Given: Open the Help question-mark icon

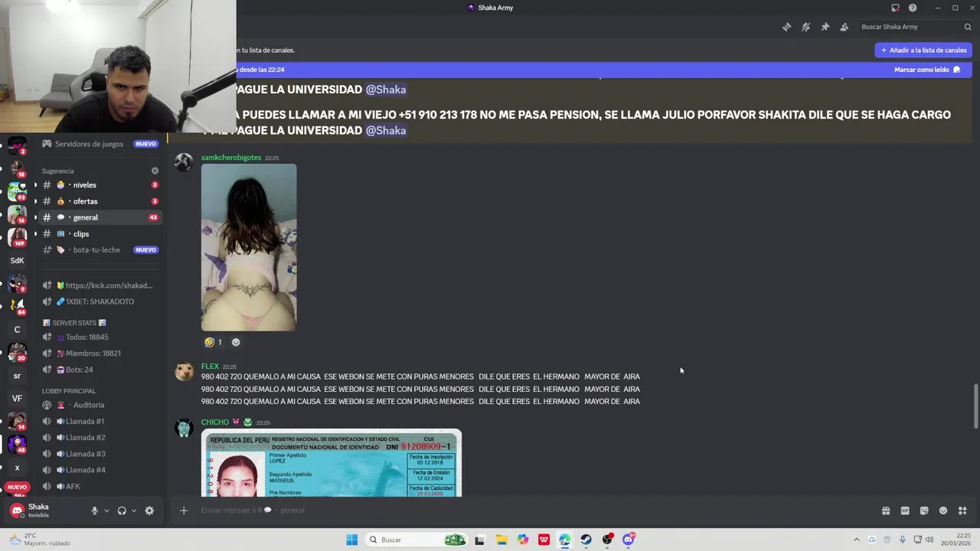Looking at the screenshot, I should [x=913, y=8].
